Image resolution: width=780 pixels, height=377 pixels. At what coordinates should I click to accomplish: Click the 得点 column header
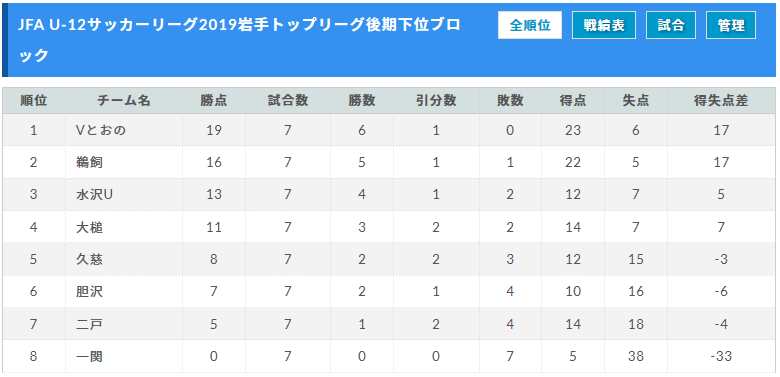tap(573, 101)
